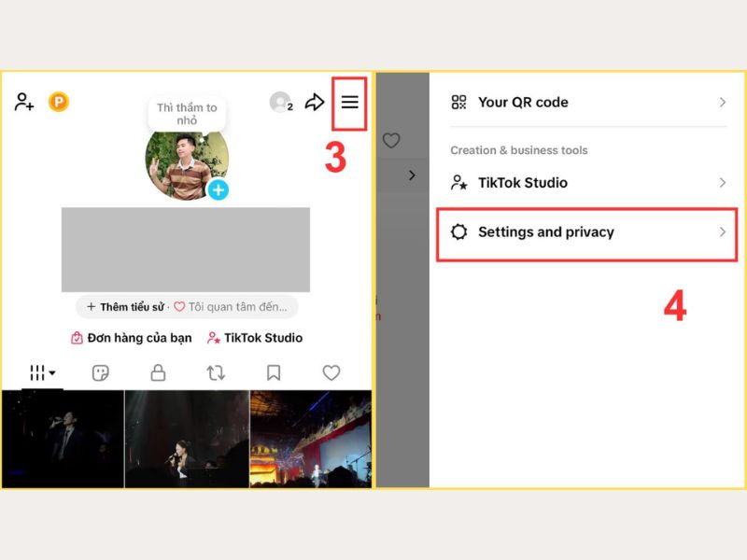Open the hamburger menu icon
This screenshot has width=747, height=560.
tap(348, 103)
